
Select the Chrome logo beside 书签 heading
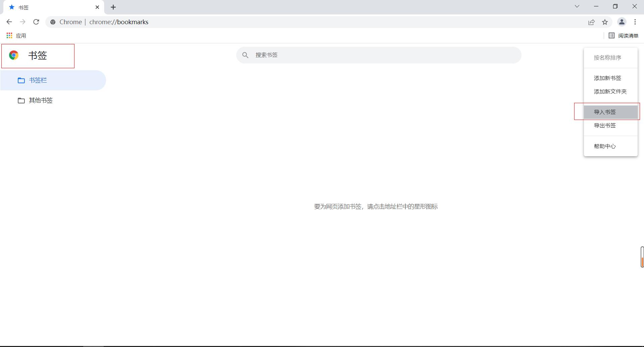14,55
